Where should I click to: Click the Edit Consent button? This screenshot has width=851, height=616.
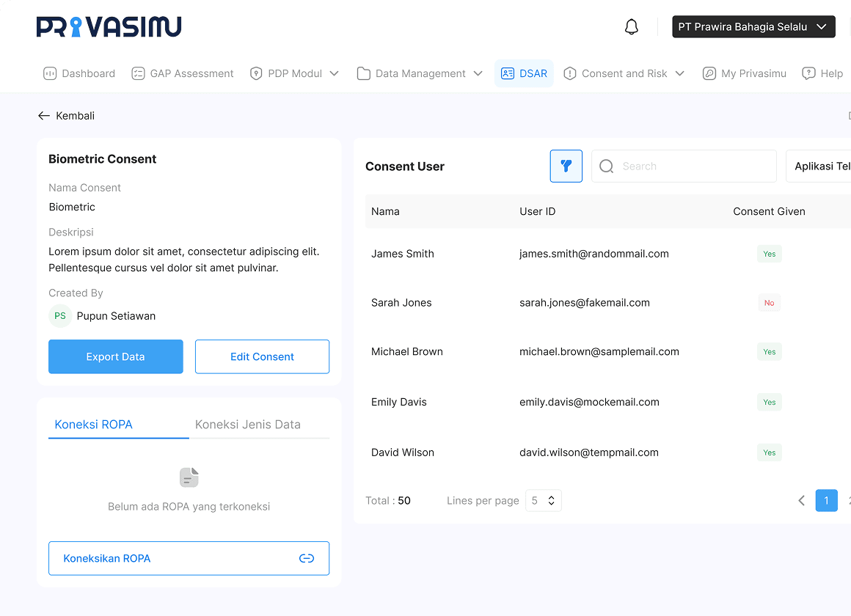[x=262, y=357]
